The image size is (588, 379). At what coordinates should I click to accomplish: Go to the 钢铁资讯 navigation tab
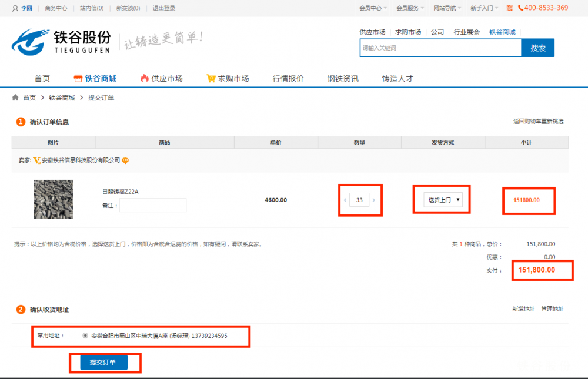(343, 79)
